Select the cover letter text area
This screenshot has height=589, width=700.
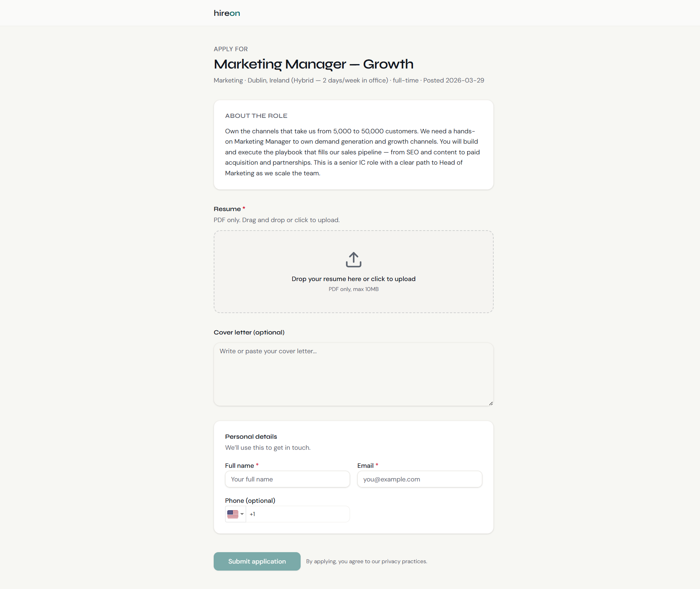tap(353, 374)
